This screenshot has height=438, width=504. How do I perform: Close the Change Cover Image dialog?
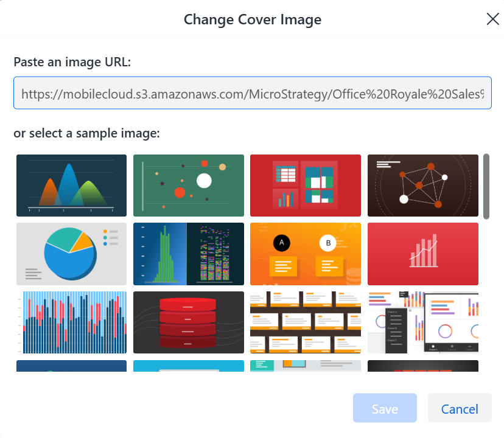(x=492, y=19)
